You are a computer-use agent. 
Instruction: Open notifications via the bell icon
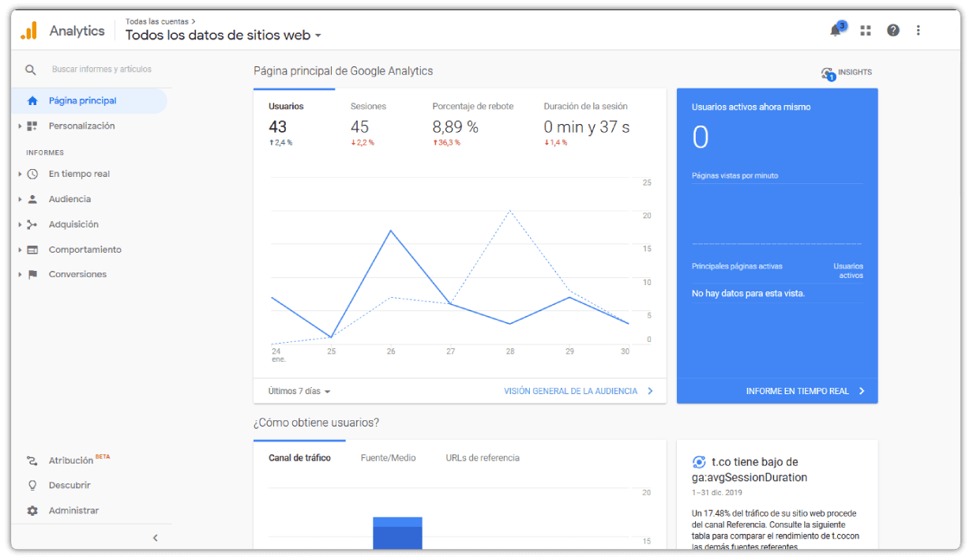click(835, 30)
